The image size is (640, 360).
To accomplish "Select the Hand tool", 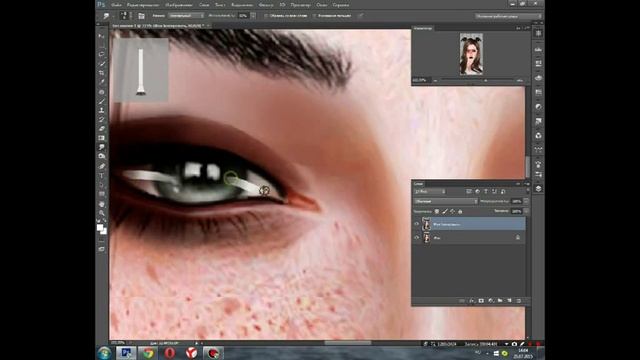I will [x=101, y=204].
